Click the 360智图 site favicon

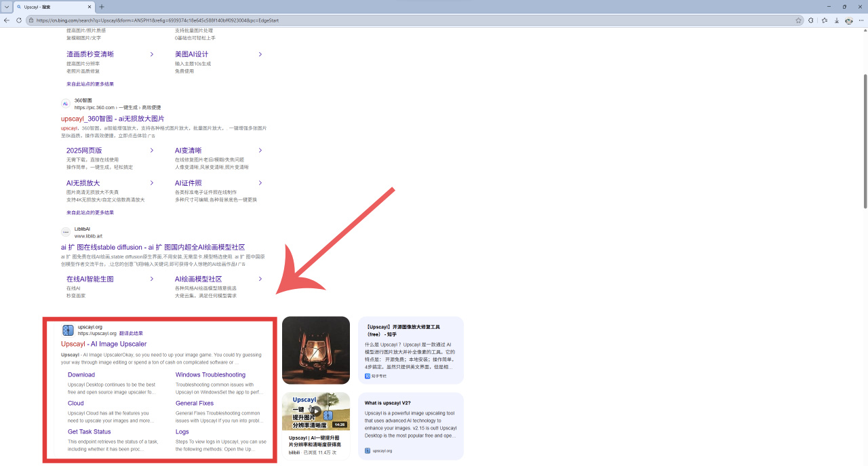point(66,104)
